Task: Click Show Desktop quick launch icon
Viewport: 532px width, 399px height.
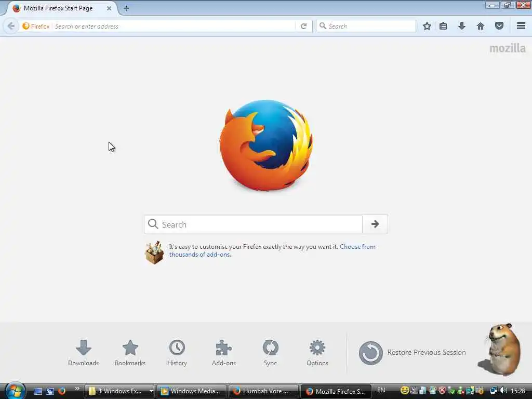Action: pos(38,391)
